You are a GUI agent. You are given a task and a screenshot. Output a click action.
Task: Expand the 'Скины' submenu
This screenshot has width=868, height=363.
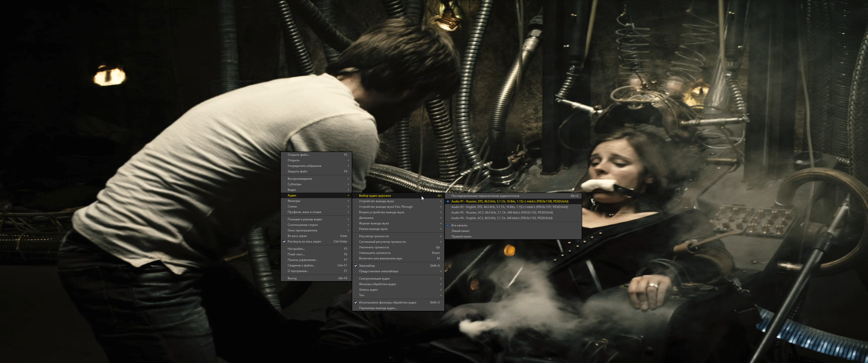pos(316,206)
